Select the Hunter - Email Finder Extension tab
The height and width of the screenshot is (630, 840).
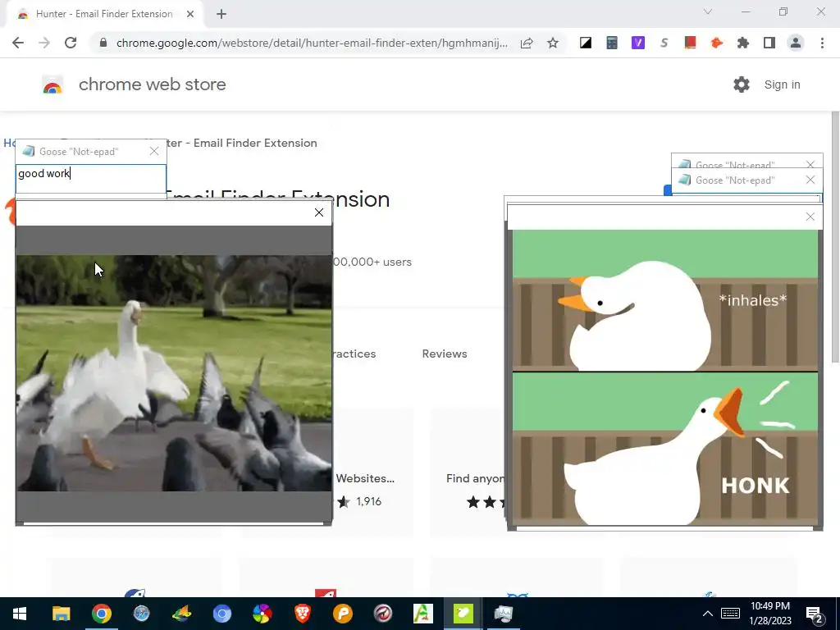click(x=104, y=15)
